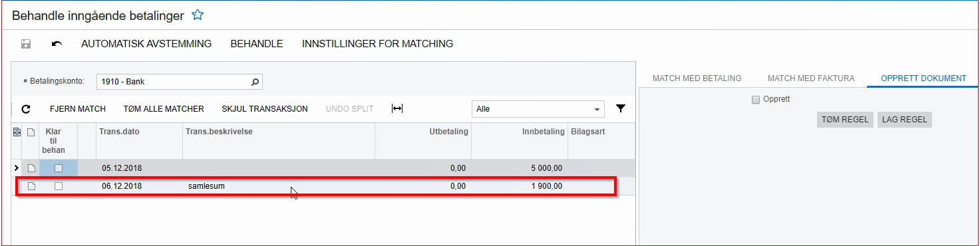Viewport: 980px width, 246px height.
Task: Open the Alle filter dropdown
Action: point(538,108)
